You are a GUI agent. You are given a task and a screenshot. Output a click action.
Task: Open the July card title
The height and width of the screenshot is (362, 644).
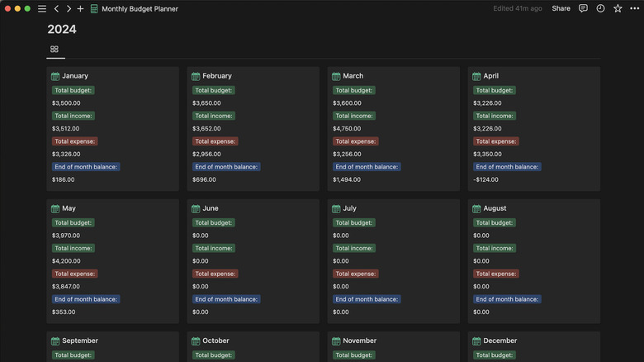point(349,208)
